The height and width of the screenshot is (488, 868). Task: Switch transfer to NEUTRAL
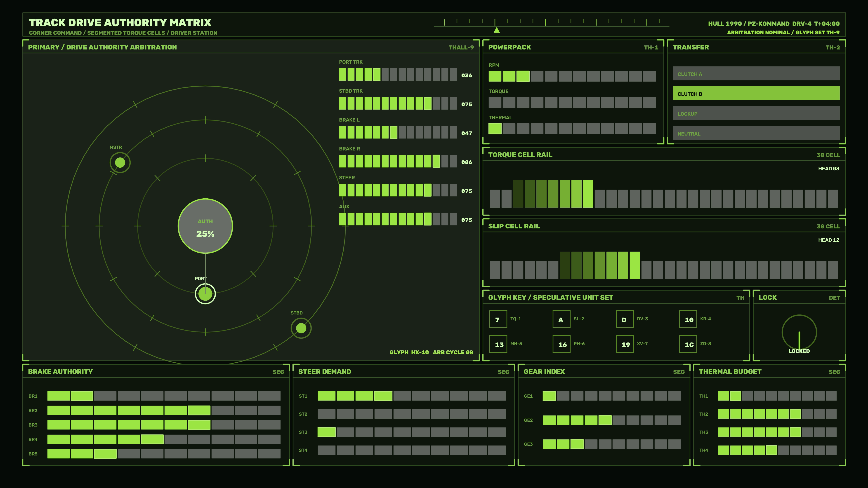pos(756,133)
